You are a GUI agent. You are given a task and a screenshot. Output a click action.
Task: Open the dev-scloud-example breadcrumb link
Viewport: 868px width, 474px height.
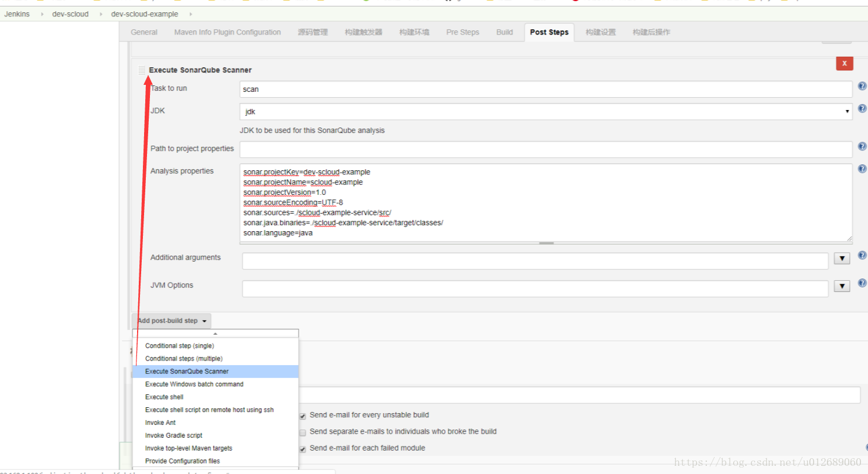tap(145, 14)
